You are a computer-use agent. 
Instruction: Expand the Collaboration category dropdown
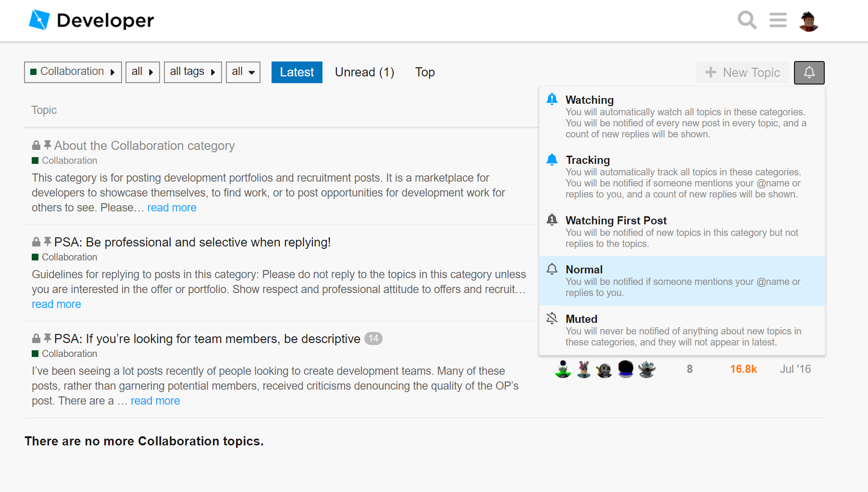click(x=73, y=72)
